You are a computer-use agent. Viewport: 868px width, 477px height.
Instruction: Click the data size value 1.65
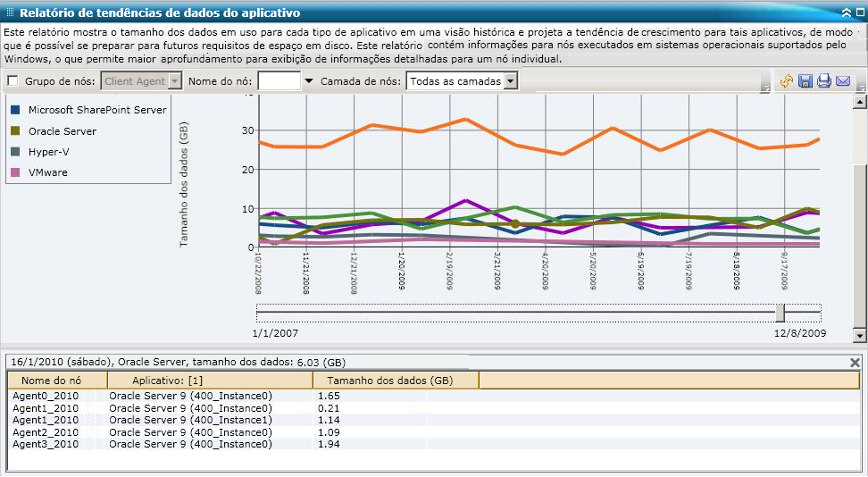coord(329,396)
